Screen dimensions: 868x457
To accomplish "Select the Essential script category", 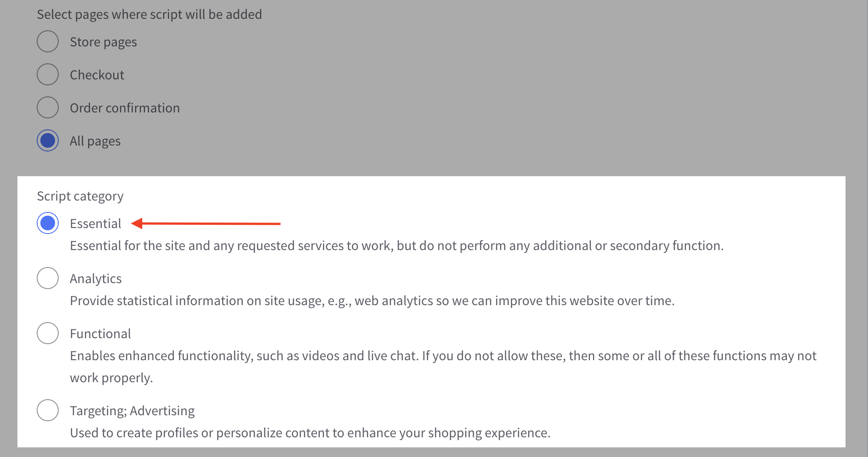I will (x=47, y=223).
